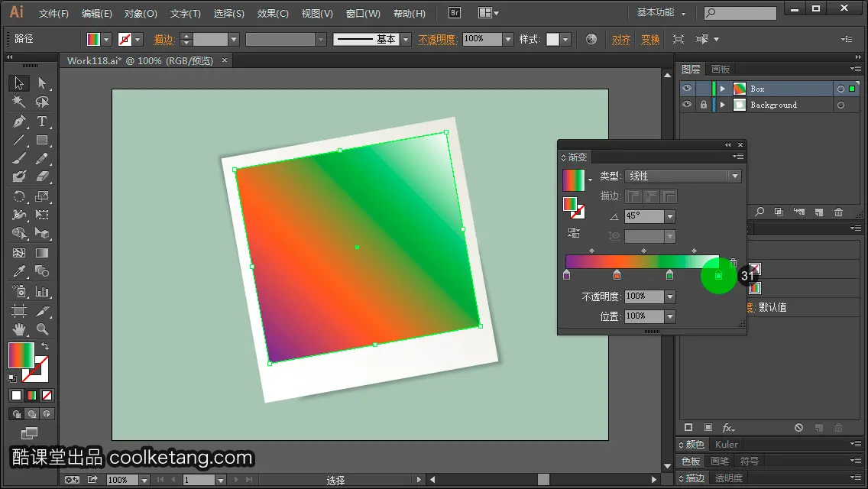The width and height of the screenshot is (868, 489).
Task: Click the artboard number field
Action: [x=199, y=480]
